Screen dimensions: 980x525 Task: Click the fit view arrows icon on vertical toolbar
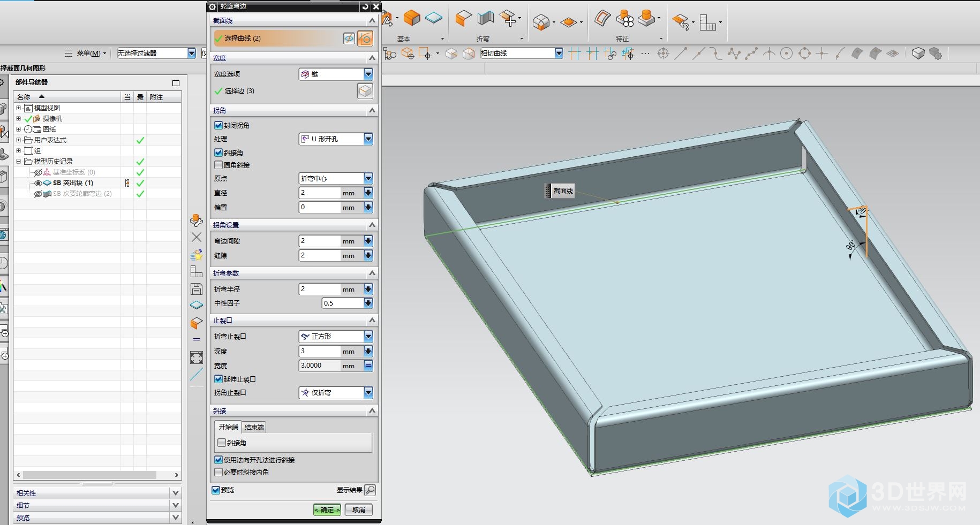coord(197,357)
